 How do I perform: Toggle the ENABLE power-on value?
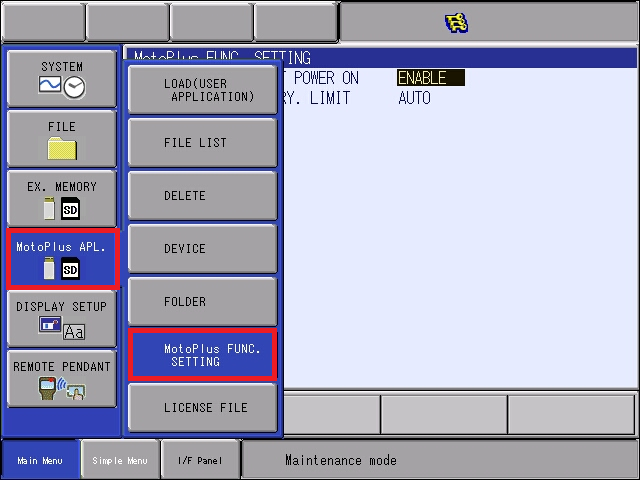click(431, 78)
